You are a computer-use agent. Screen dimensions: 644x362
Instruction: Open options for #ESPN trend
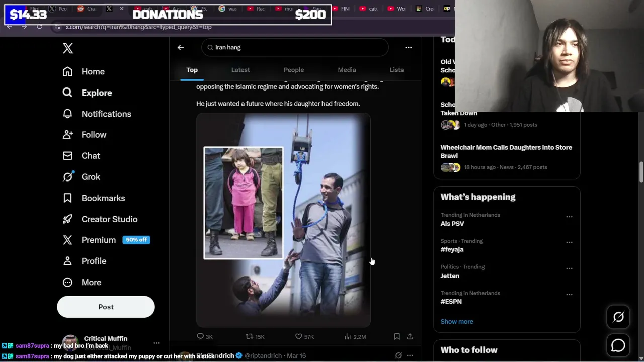coord(569,295)
